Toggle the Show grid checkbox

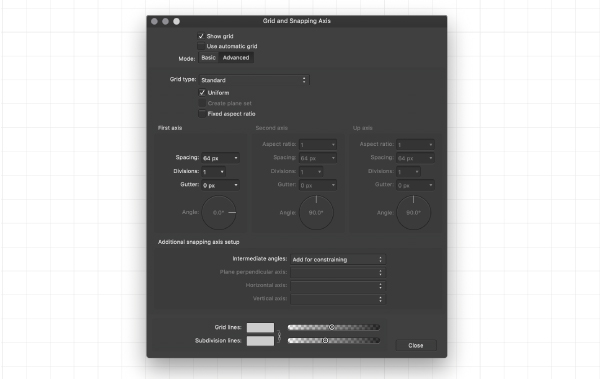[201, 36]
